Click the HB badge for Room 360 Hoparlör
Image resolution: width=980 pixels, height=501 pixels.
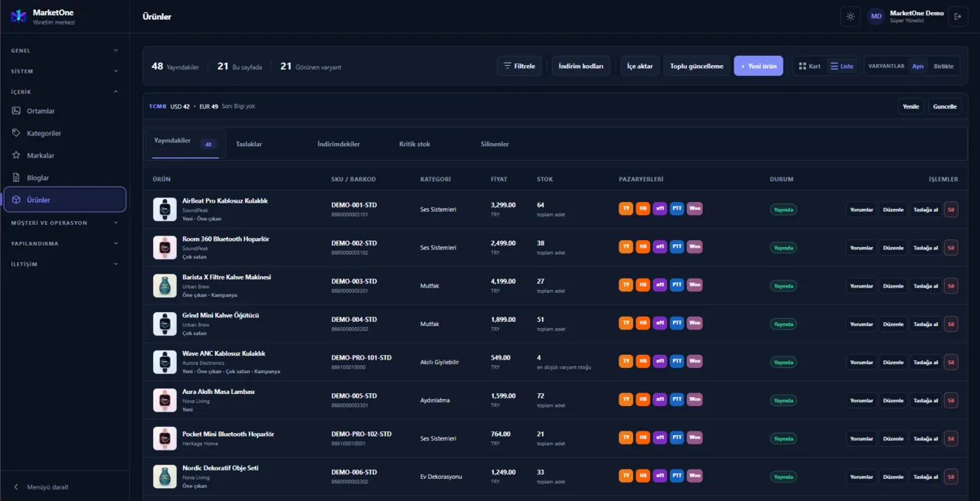(643, 247)
